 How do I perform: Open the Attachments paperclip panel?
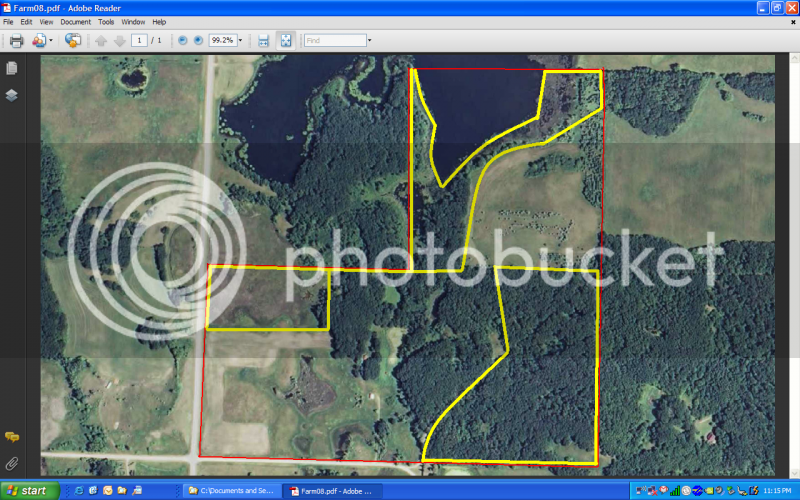(x=12, y=464)
